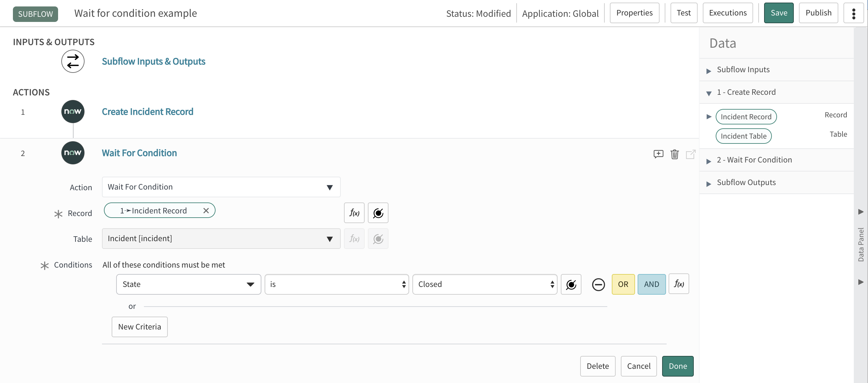Open the Table dropdown Incident [incident]
868x383 pixels.
coord(221,239)
